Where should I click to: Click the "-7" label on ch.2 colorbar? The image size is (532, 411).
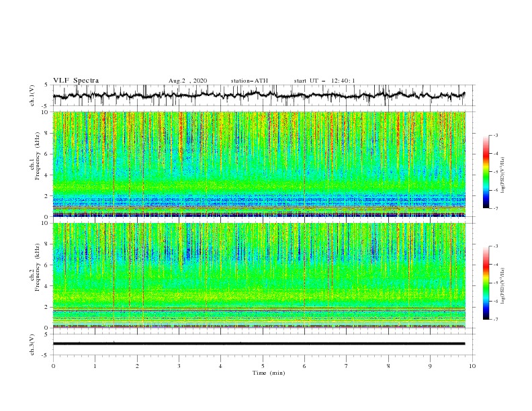point(496,320)
